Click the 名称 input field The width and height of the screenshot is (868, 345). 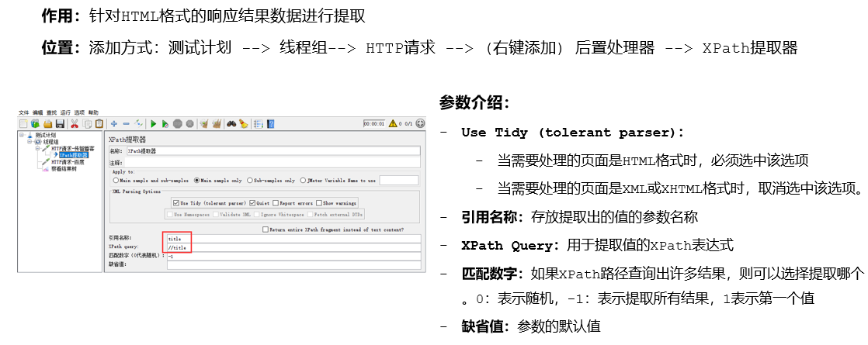click(x=273, y=151)
